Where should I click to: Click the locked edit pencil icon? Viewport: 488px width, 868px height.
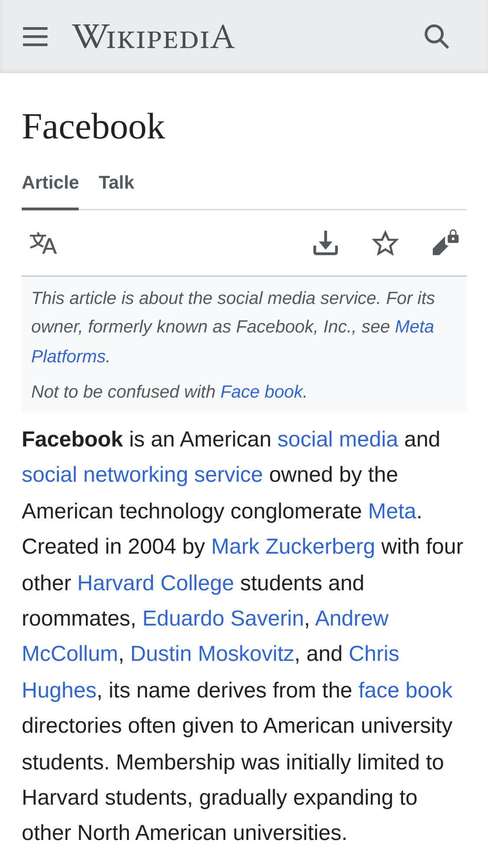coord(445,243)
